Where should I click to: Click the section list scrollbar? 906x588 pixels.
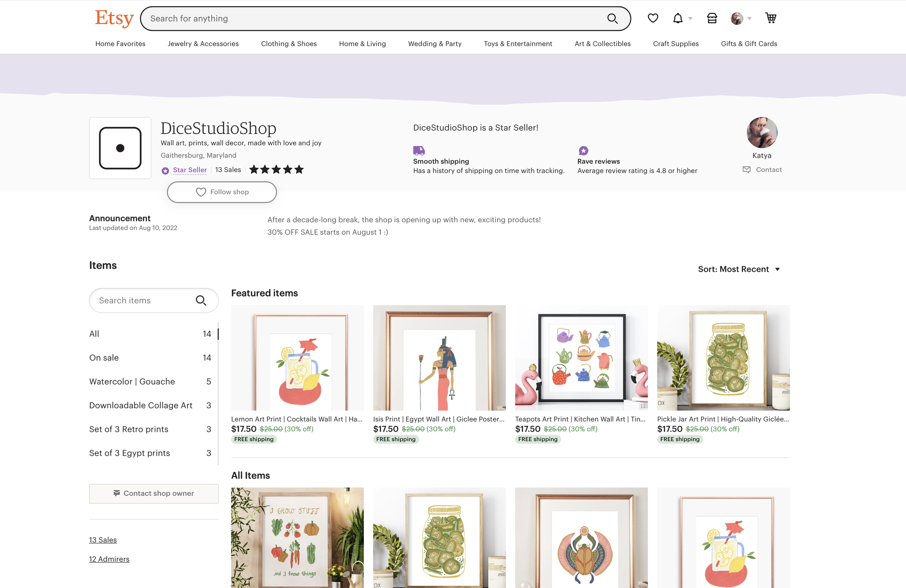pos(218,393)
